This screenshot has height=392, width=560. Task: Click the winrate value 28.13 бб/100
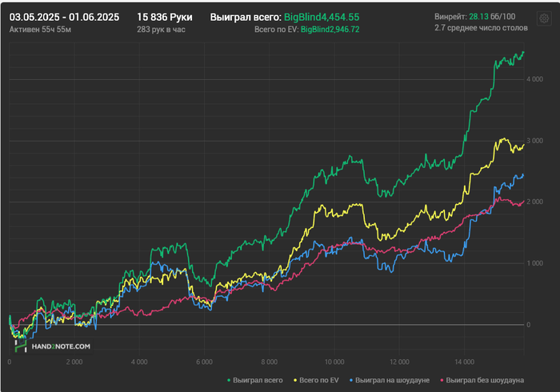coord(492,17)
